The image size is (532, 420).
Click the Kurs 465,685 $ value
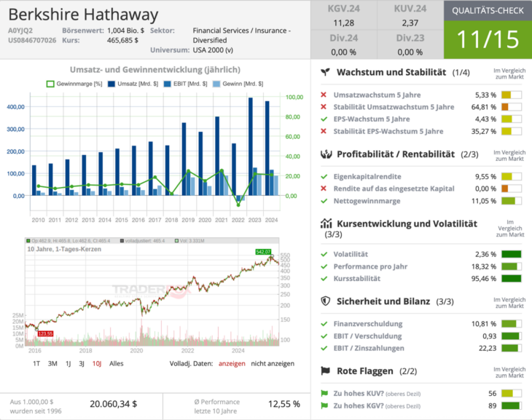coord(122,40)
